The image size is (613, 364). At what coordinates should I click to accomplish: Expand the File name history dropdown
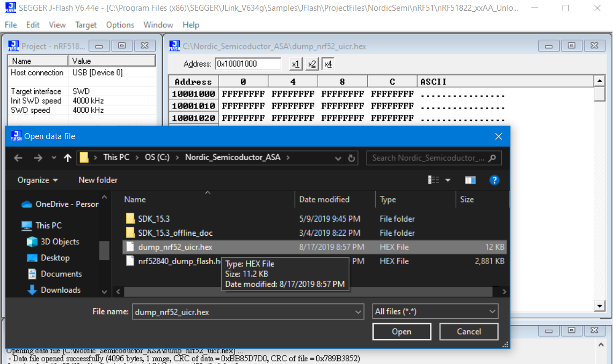pos(358,311)
